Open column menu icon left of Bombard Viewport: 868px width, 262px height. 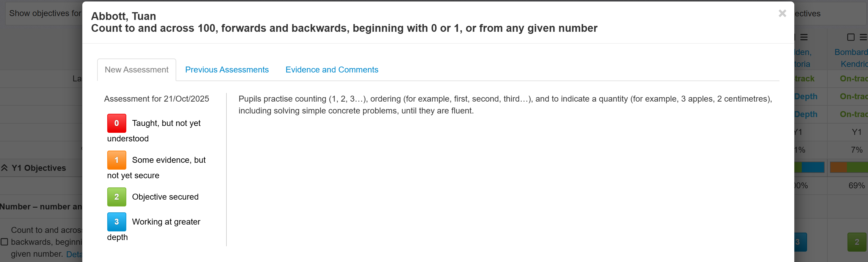(x=804, y=37)
